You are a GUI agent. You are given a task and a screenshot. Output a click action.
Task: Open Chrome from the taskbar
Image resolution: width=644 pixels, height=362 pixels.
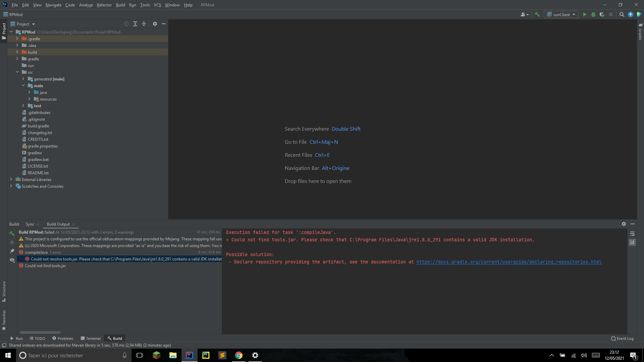tap(239, 355)
